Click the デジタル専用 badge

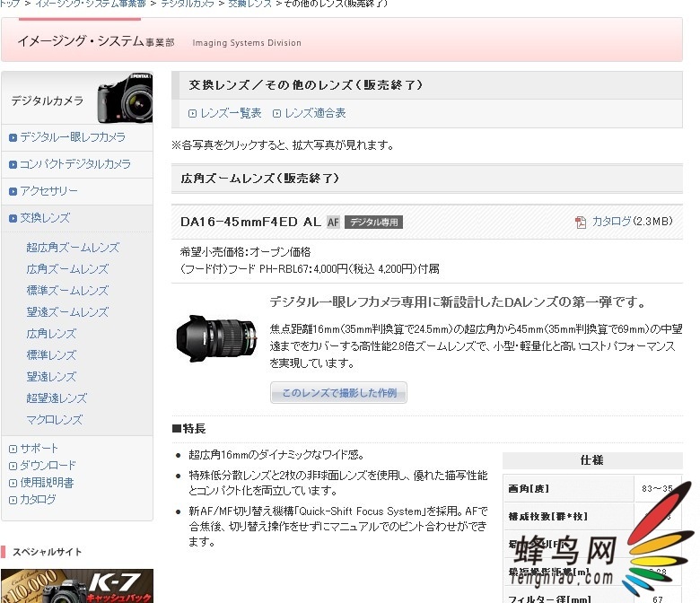[373, 222]
